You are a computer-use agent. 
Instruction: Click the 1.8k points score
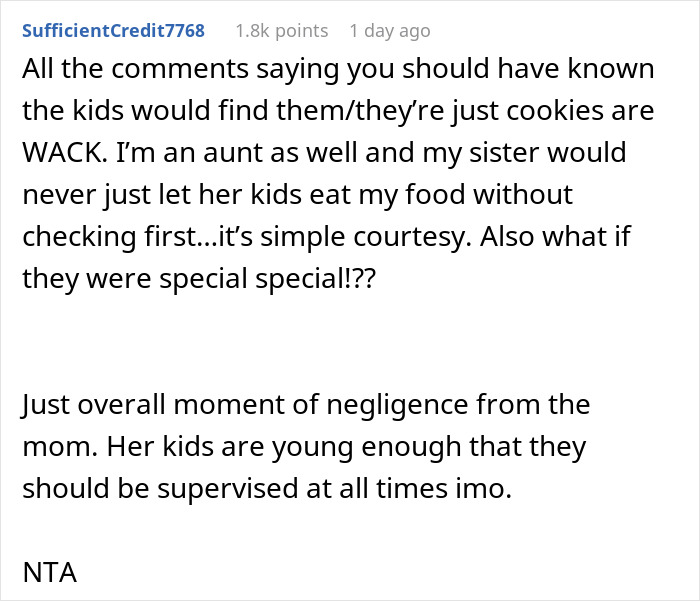pos(281,31)
